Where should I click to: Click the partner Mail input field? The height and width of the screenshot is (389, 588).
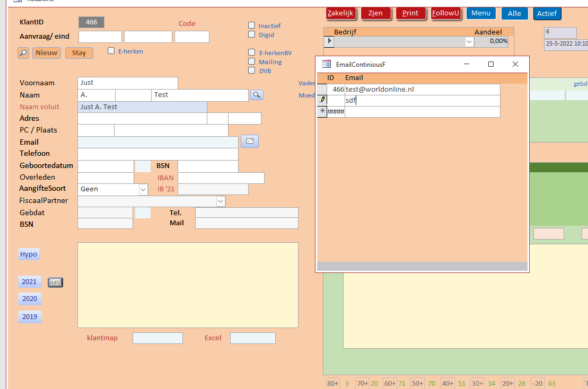247,223
